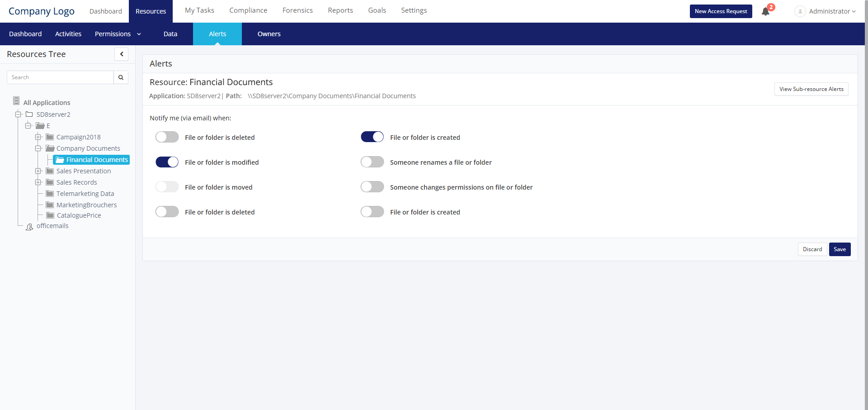The height and width of the screenshot is (410, 868).
Task: Turn on Someone changes permissions alert toggle
Action: point(372,187)
